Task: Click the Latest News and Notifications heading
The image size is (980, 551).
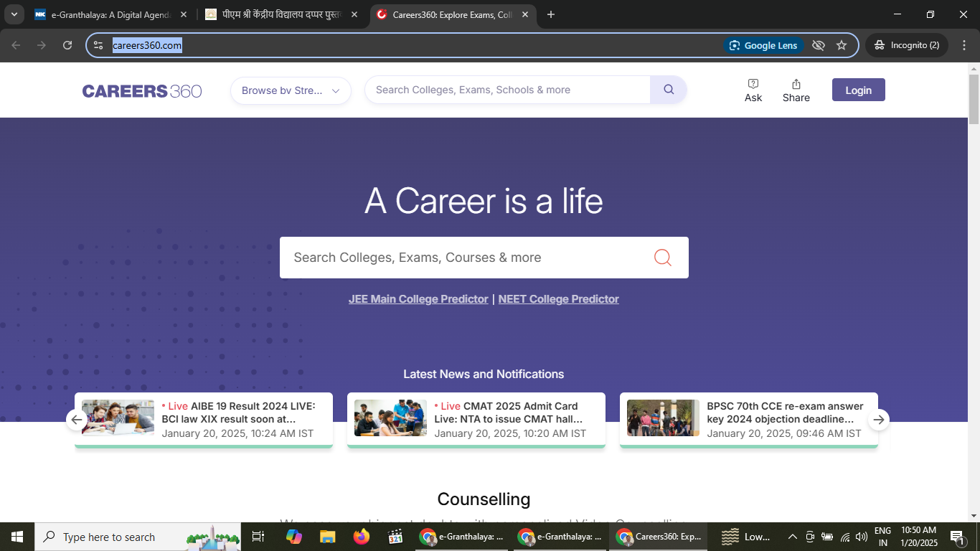Action: click(x=484, y=374)
